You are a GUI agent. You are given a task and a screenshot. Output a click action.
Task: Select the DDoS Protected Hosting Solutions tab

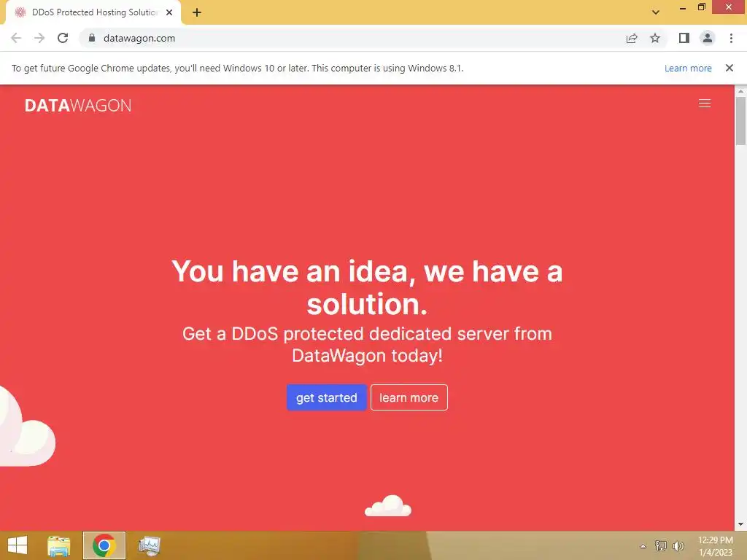93,12
